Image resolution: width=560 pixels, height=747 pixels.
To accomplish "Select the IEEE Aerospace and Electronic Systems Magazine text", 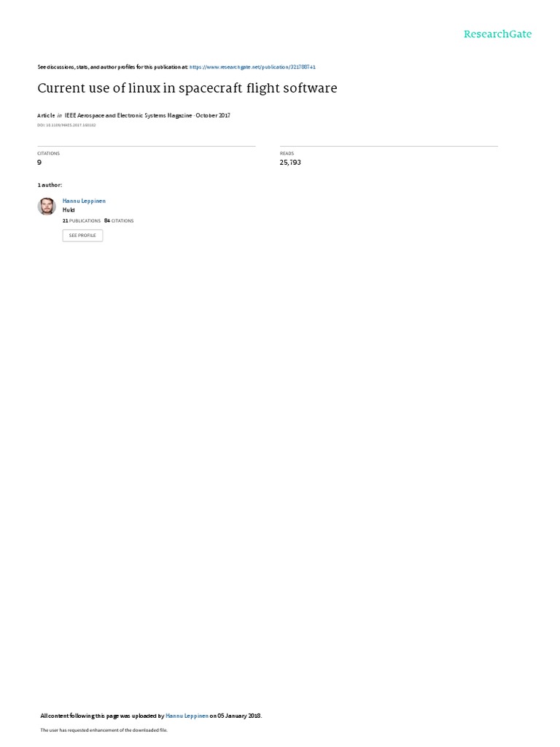I will [128, 115].
